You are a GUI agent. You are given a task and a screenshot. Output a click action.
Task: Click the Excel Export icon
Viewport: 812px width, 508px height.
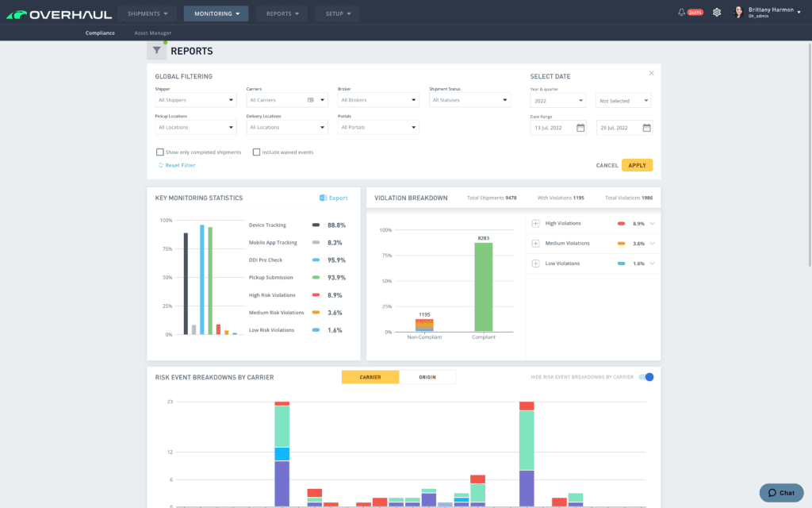coord(323,198)
